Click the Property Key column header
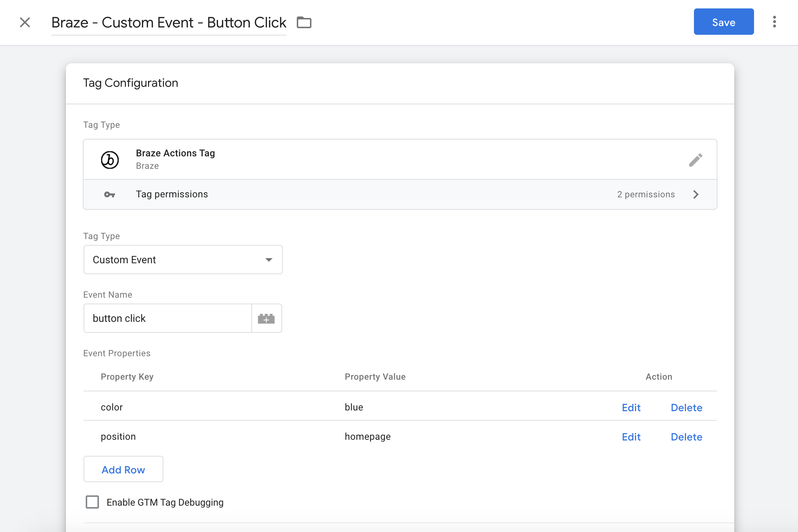This screenshot has width=798, height=532. click(127, 377)
